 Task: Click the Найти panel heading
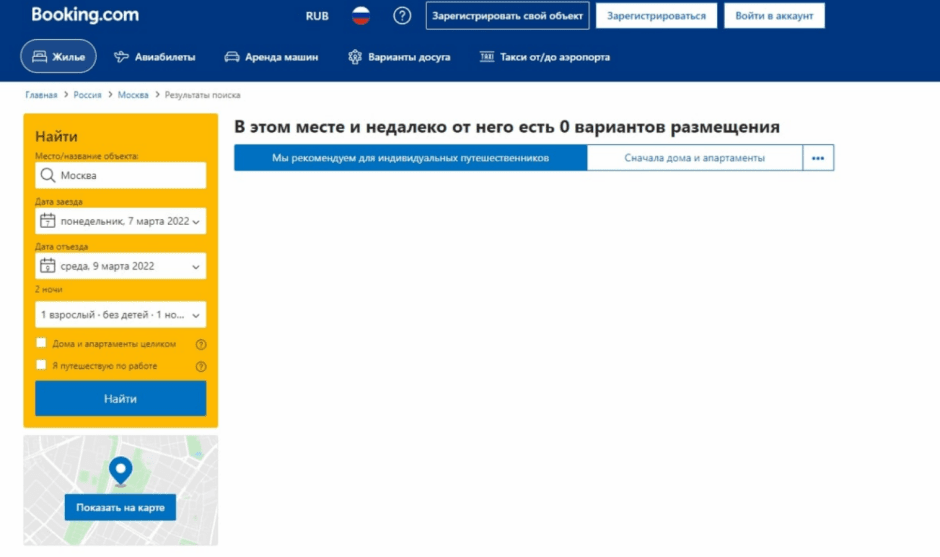coord(56,136)
